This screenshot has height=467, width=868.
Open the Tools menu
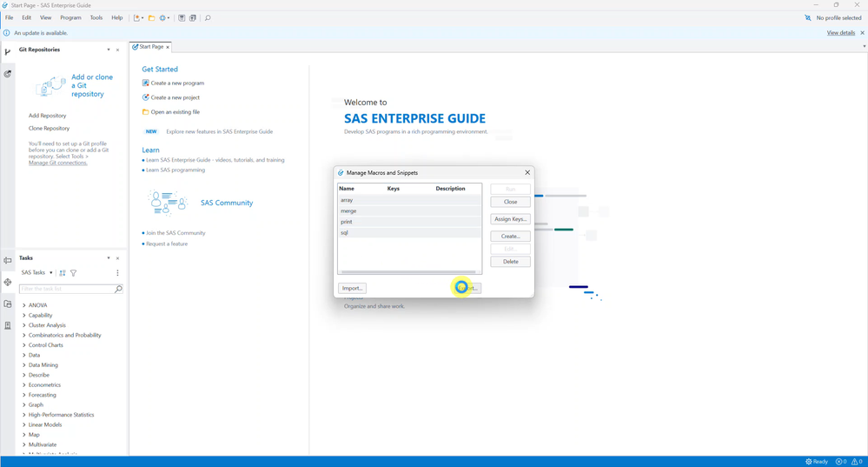tap(96, 17)
